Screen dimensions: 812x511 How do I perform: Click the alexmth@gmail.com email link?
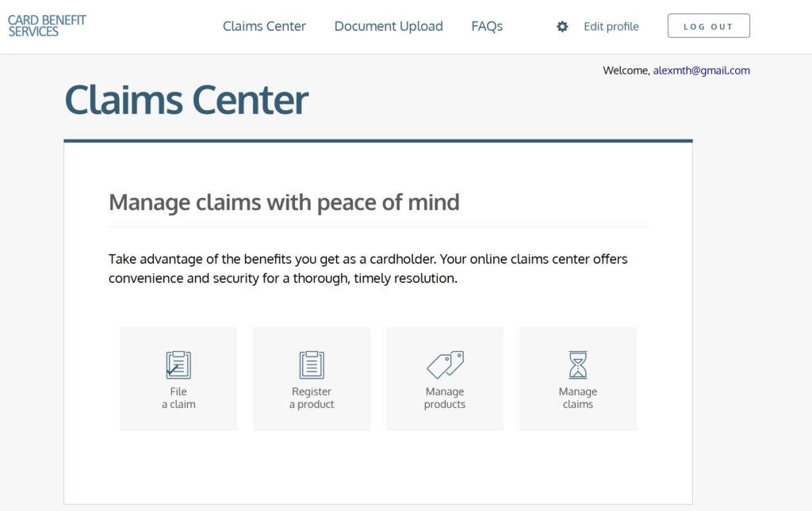pos(701,71)
